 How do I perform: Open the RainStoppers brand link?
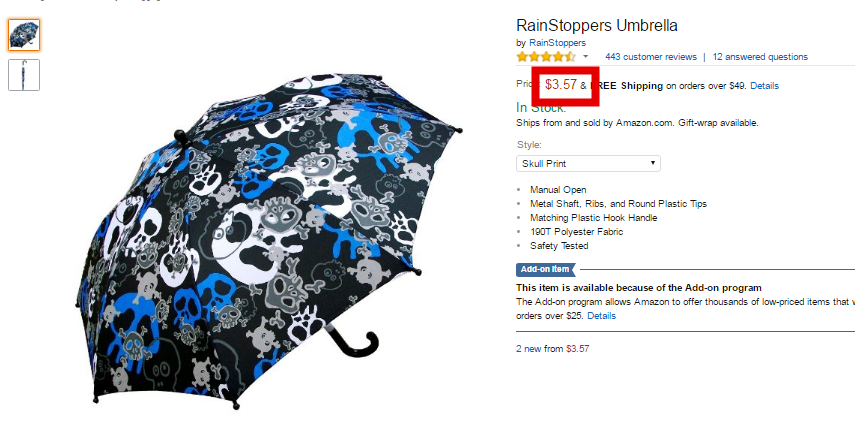tap(557, 43)
